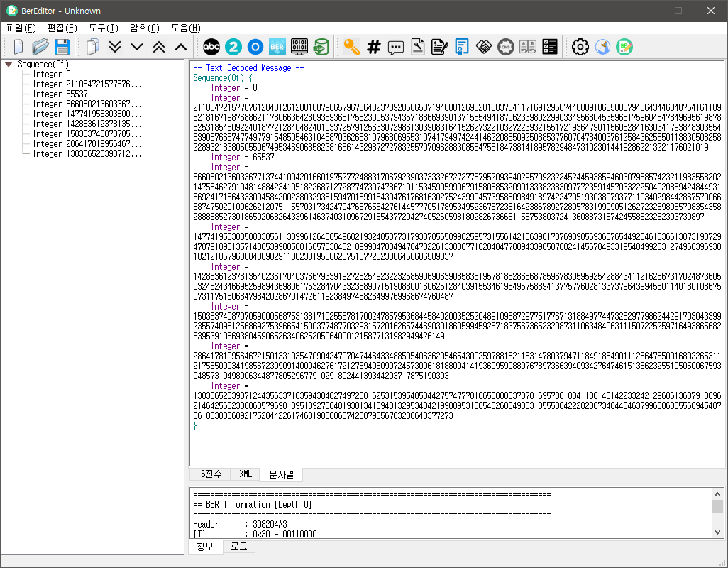Click the teal number 2 circle icon
Image resolution: width=728 pixels, height=568 pixels.
[233, 47]
